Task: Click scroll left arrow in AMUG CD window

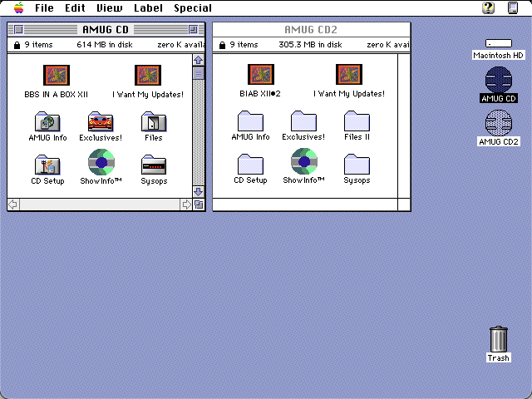Action: click(x=13, y=204)
